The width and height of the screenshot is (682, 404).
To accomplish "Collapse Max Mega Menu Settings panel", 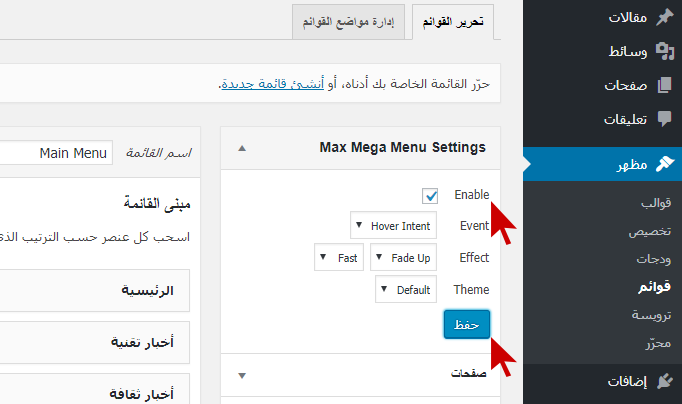I will 242,148.
